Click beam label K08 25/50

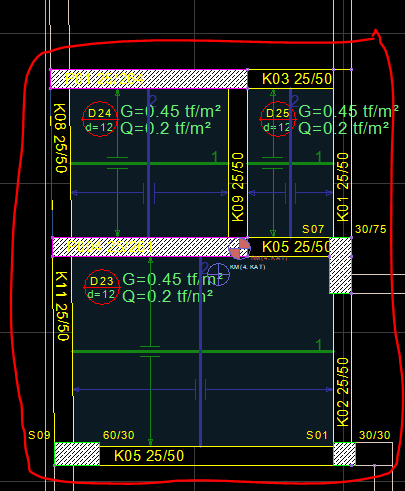pyautogui.click(x=61, y=138)
